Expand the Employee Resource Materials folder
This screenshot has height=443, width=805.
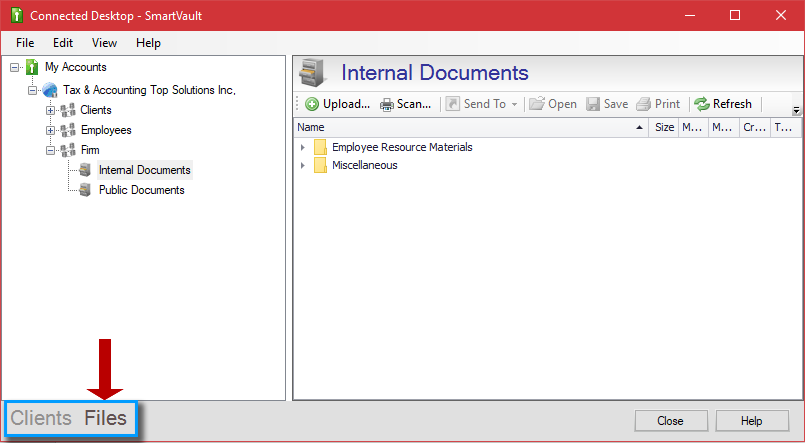click(303, 147)
